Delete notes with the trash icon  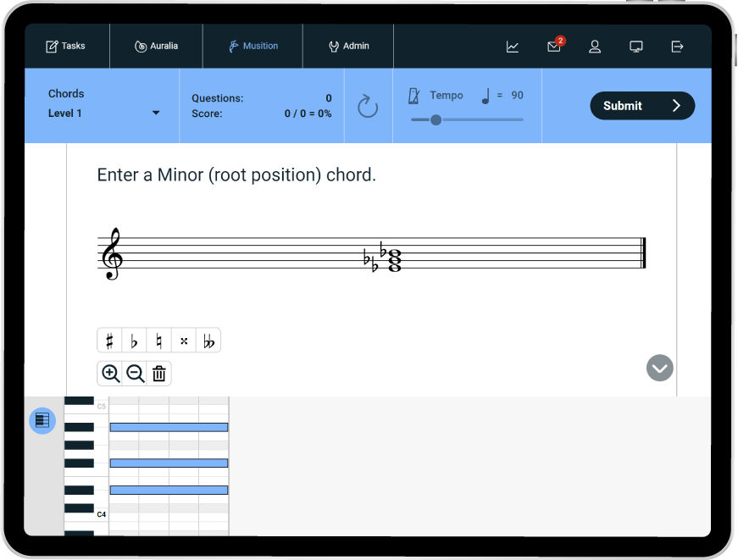click(x=159, y=374)
